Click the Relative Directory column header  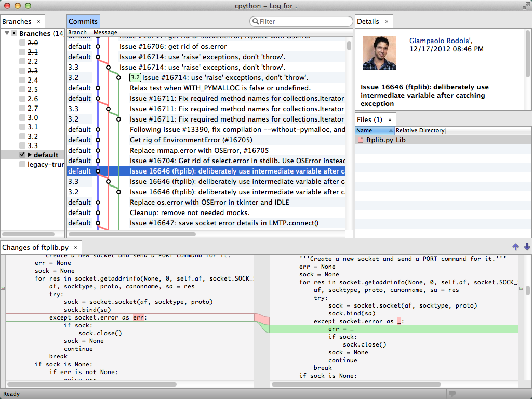(420, 130)
